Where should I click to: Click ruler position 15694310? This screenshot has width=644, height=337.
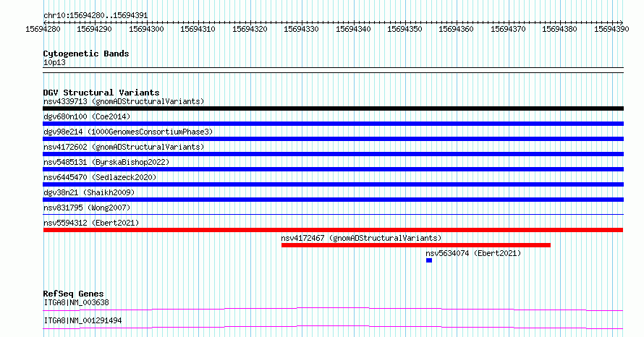[x=198, y=29]
